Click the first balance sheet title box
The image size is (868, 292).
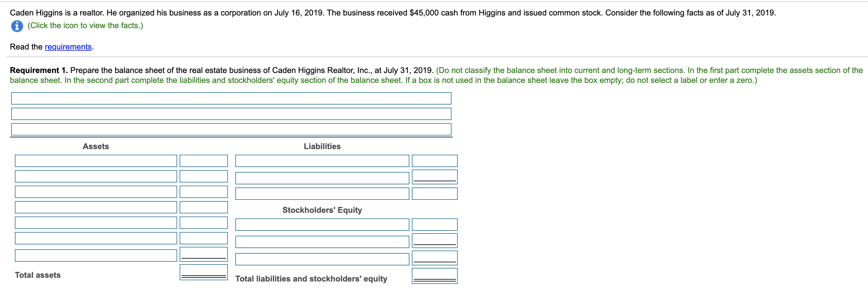[232, 98]
